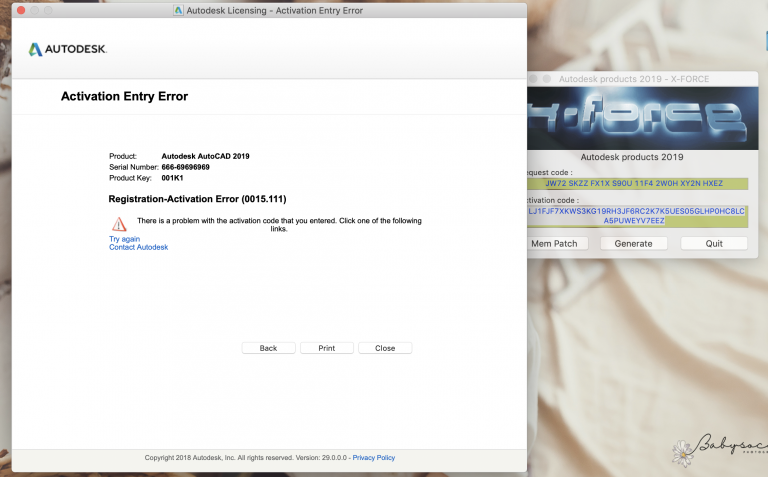This screenshot has width=768, height=477.
Task: Click the Print button
Action: [x=327, y=348]
